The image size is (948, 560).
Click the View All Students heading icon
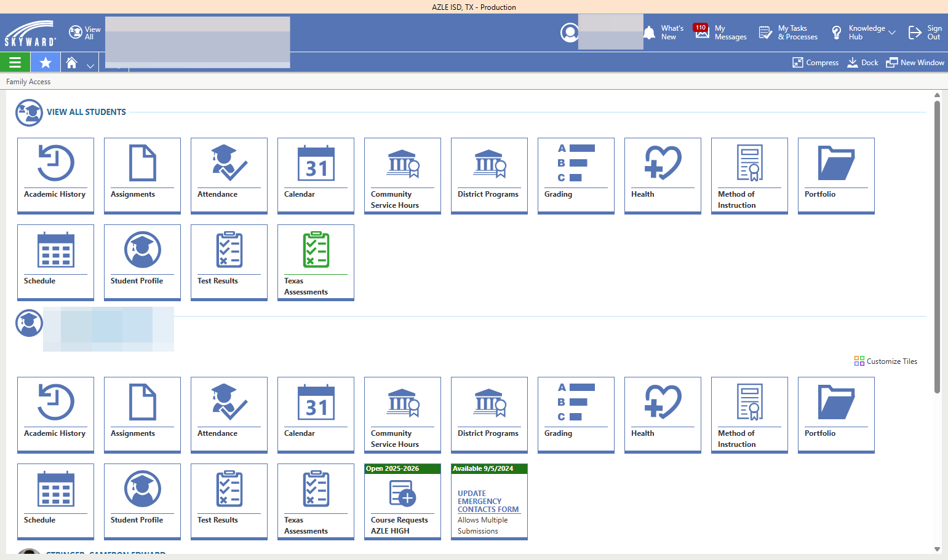click(29, 112)
